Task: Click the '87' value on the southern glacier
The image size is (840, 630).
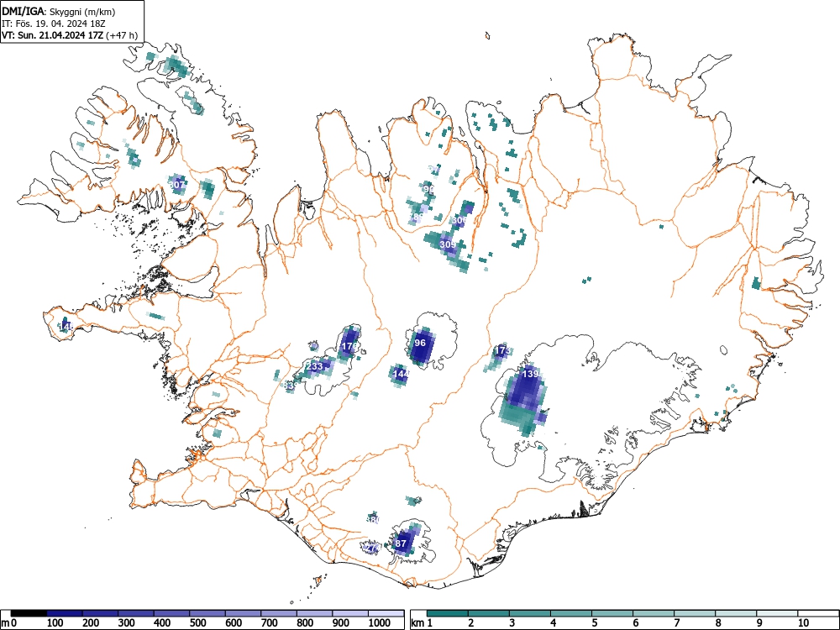Action: [x=401, y=543]
